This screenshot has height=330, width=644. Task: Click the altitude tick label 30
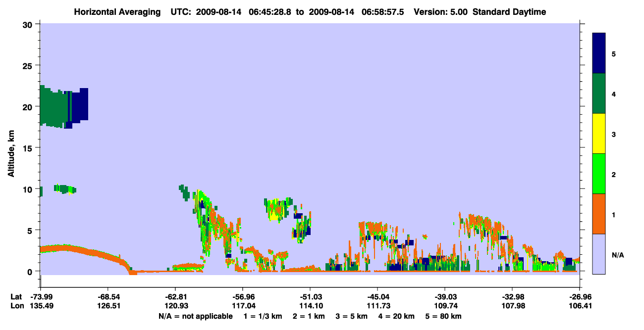click(29, 24)
